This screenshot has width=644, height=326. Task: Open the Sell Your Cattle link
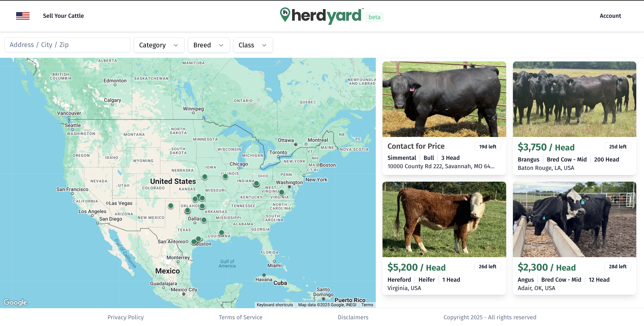coord(63,16)
